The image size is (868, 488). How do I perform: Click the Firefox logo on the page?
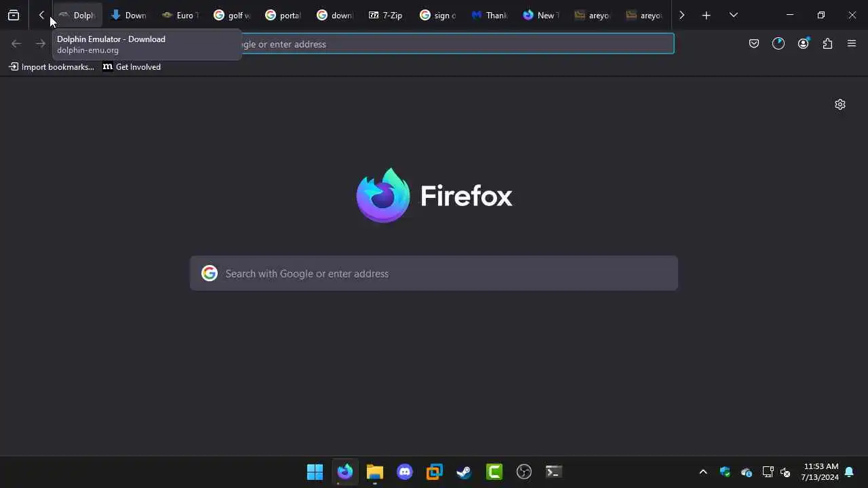(x=434, y=195)
